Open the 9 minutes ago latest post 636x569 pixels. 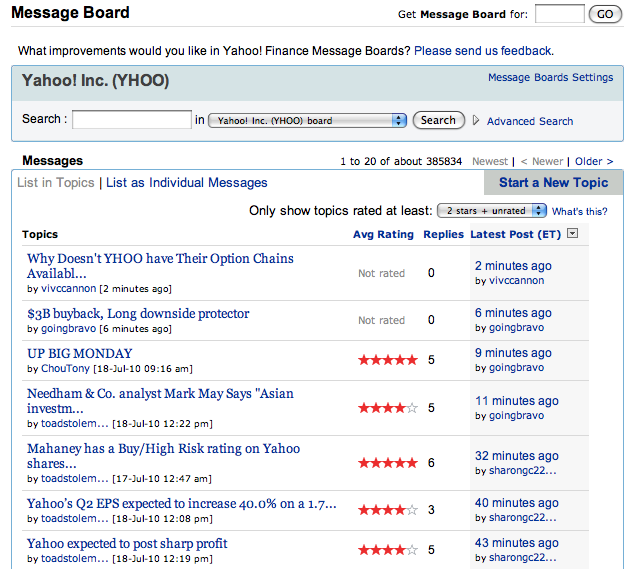[x=513, y=353]
